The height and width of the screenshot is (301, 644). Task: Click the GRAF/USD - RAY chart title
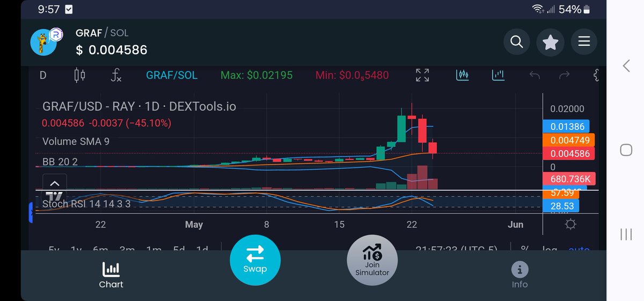(139, 106)
